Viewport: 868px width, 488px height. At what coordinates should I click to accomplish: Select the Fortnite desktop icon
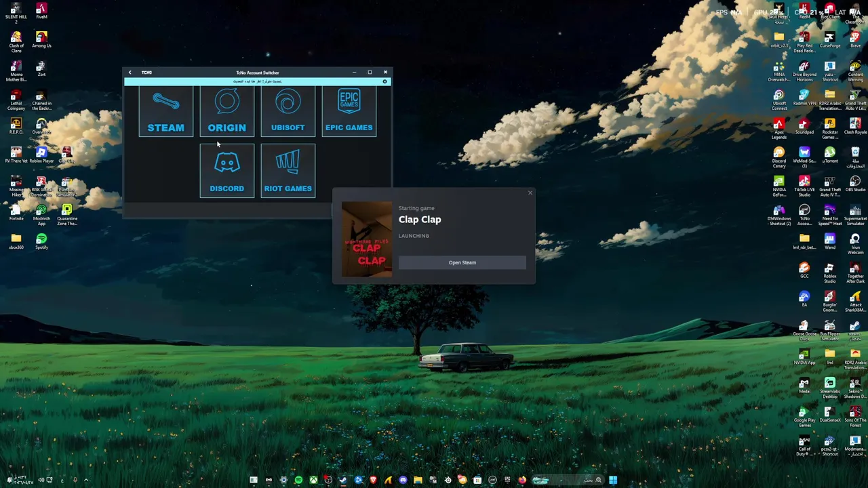16,213
